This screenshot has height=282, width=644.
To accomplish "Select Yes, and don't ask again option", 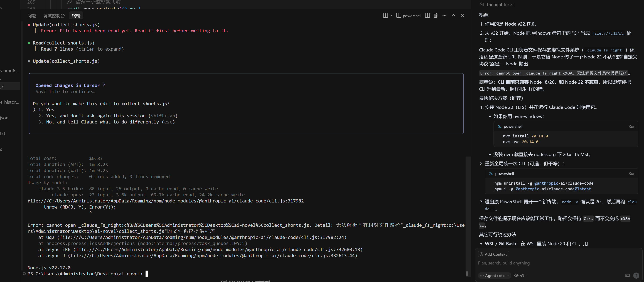I will click(x=108, y=116).
